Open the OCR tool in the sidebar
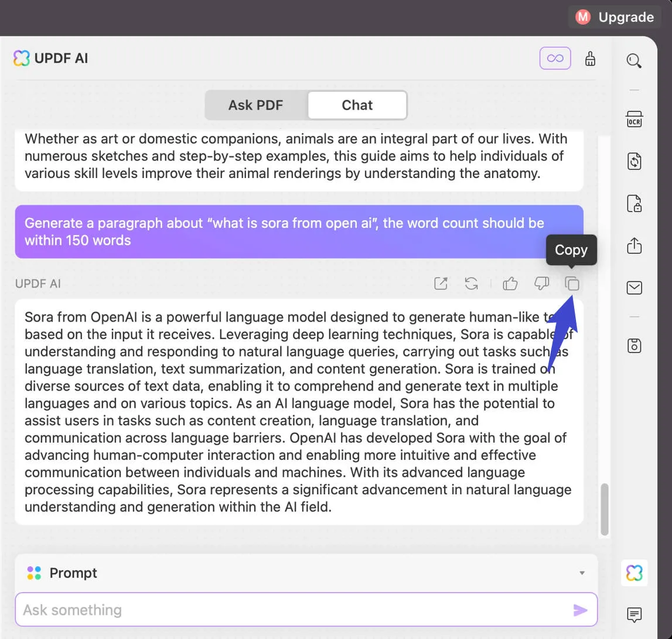672x639 pixels. pyautogui.click(x=634, y=119)
